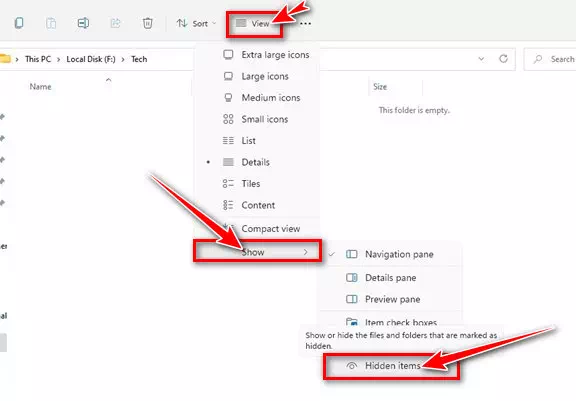576x401 pixels.
Task: Click the Delete trash can icon
Action: 148,23
